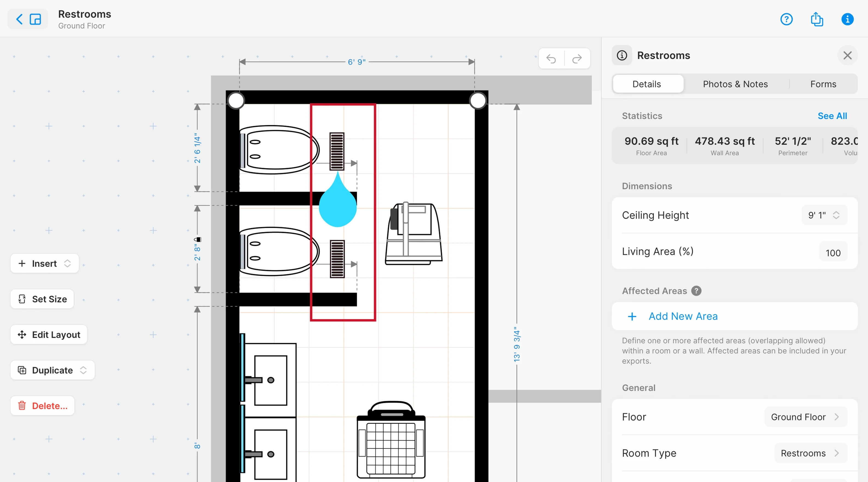Click the undo arrow
868x482 pixels.
pyautogui.click(x=551, y=59)
